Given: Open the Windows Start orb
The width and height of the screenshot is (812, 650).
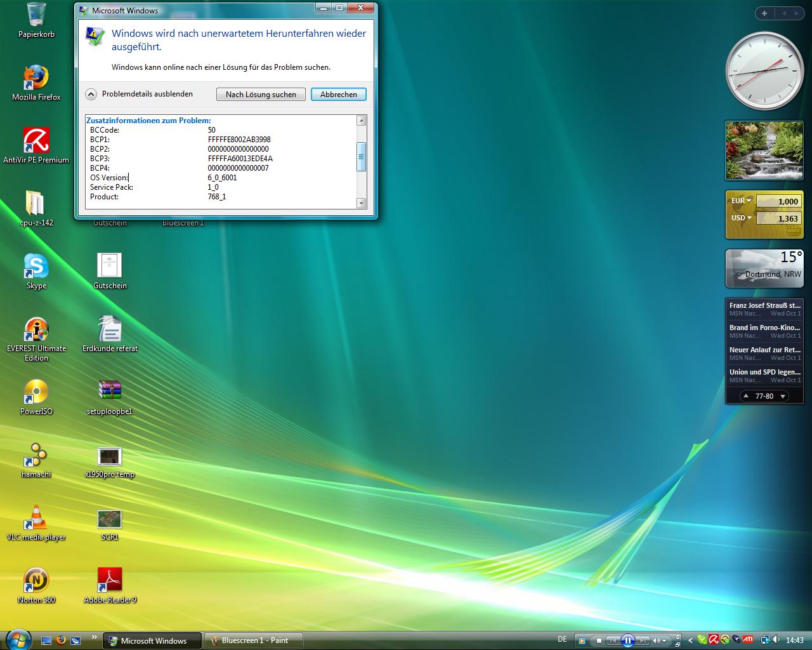Looking at the screenshot, I should coord(18,639).
